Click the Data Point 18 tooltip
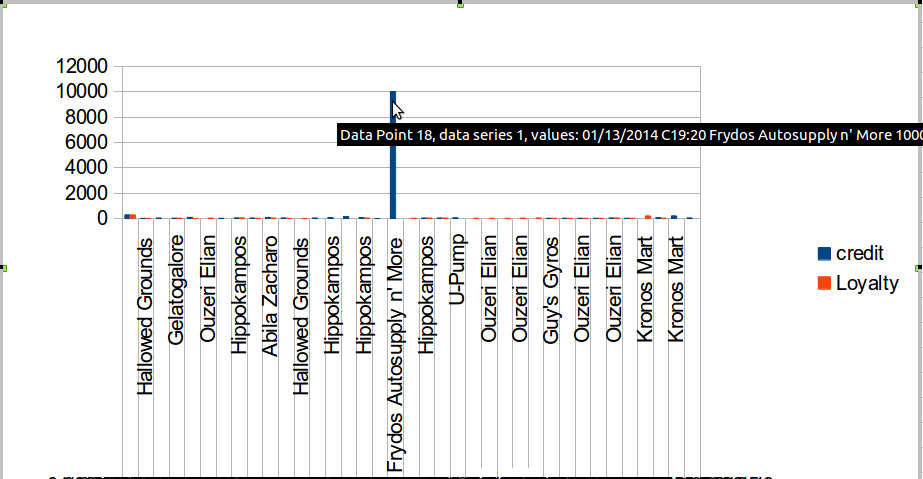This screenshot has height=479, width=923. (x=630, y=135)
